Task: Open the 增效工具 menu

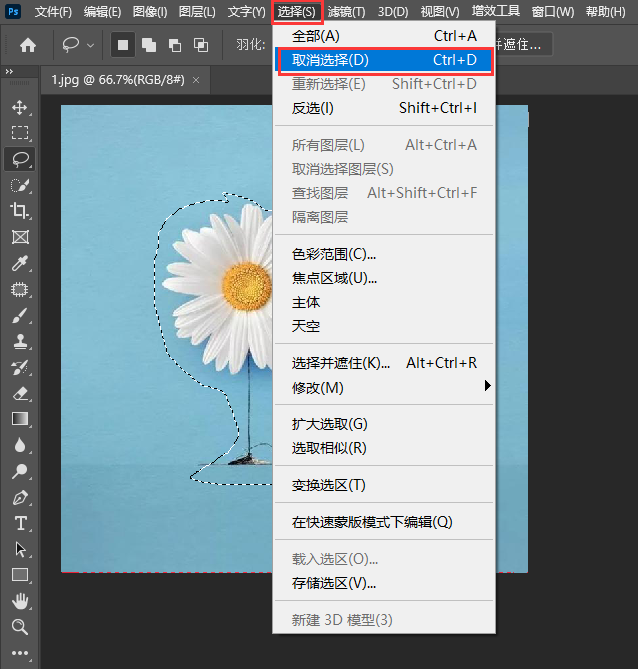Action: click(495, 11)
